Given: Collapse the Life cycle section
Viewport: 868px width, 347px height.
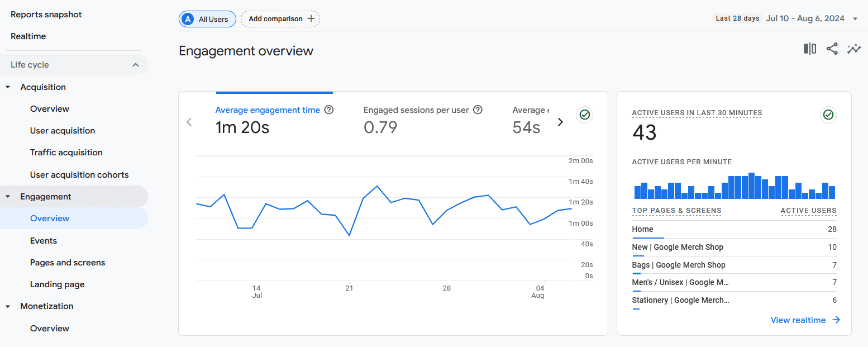Looking at the screenshot, I should (135, 64).
